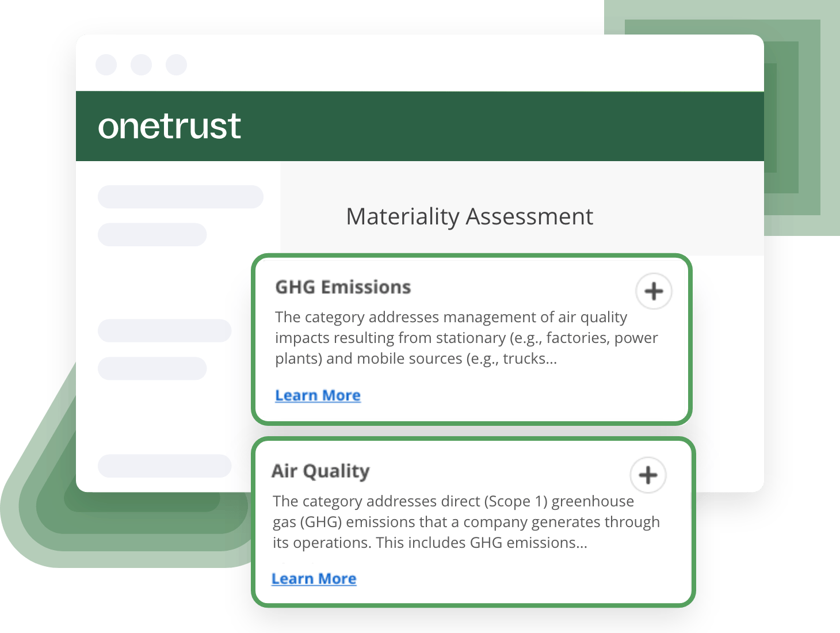Choose the upper item of the middle sidebar group
The width and height of the screenshot is (840, 633).
(165, 331)
